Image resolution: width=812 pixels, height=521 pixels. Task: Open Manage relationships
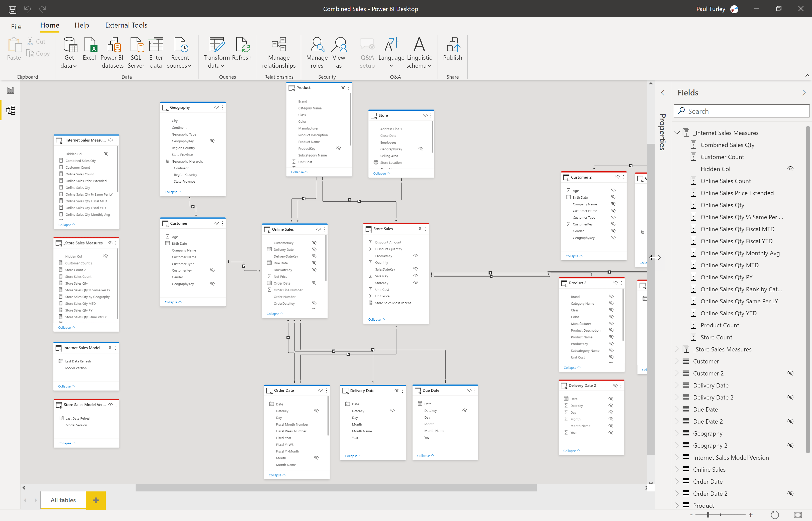tap(278, 52)
